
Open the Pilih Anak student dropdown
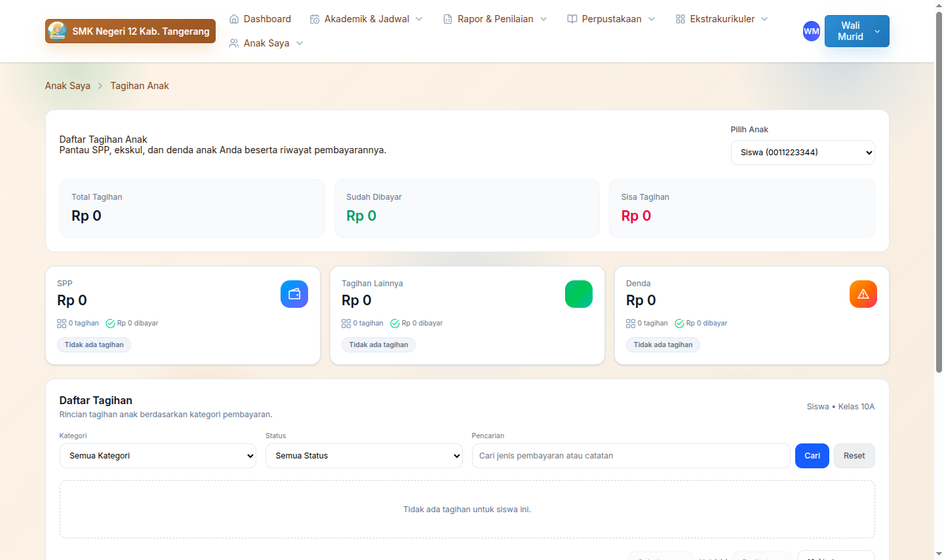[x=802, y=153]
